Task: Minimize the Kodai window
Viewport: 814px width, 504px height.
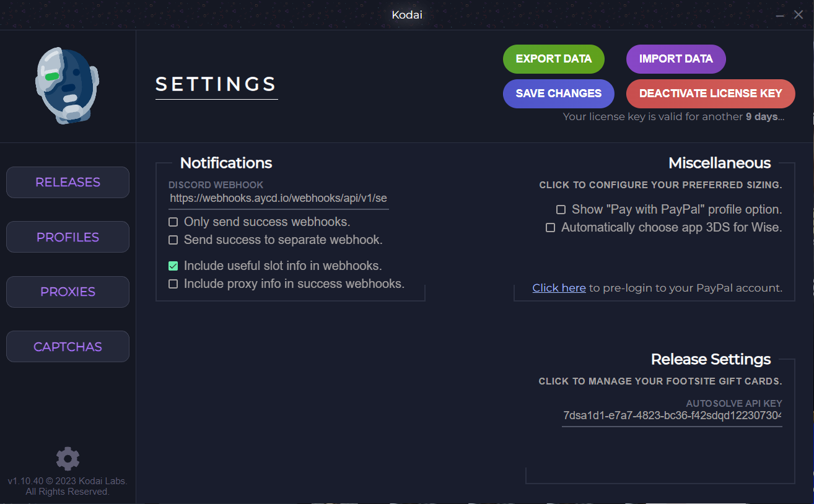Action: [x=780, y=15]
